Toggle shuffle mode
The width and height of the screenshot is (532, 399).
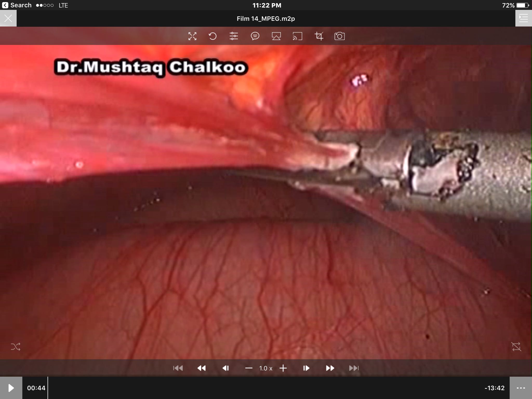coord(16,347)
